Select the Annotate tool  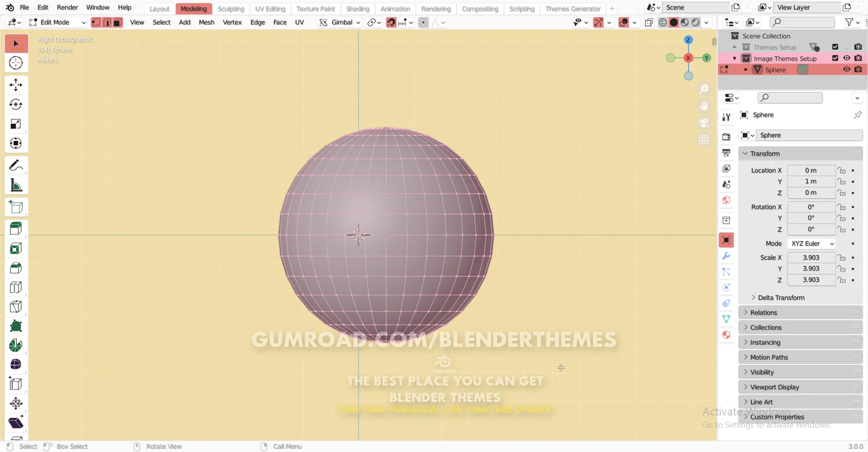pyautogui.click(x=16, y=165)
